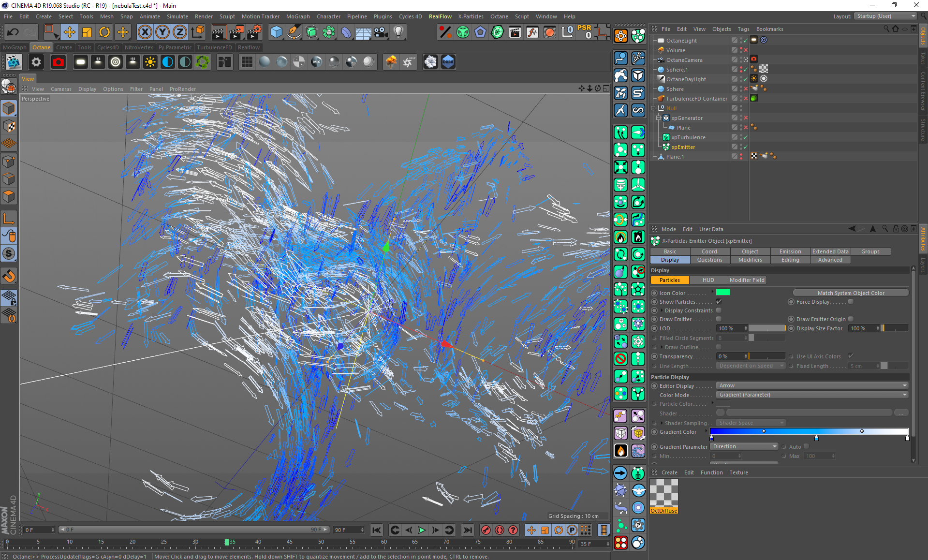Toggle Z axis lock icon
928x560 pixels.
(180, 32)
